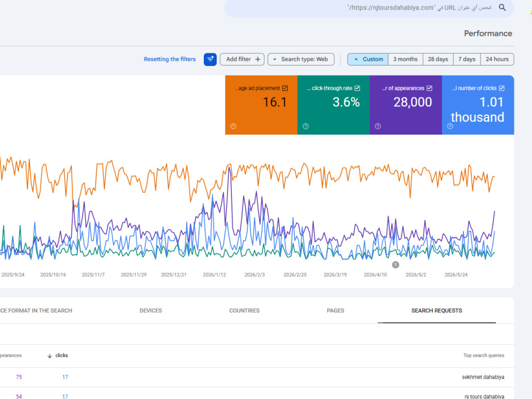
Task: Click the purple 28,000 metric card
Action: [x=406, y=105]
